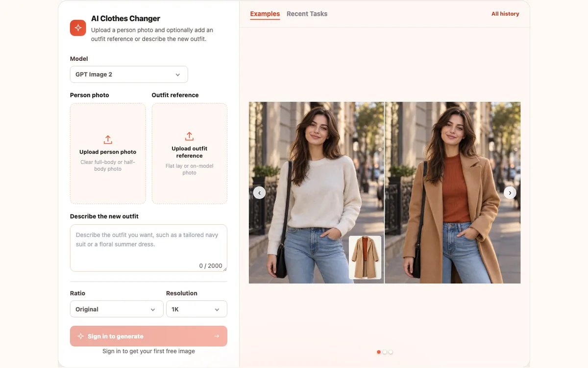
Task: Click the 'Clear full-body or half-body photo' hint
Action: click(108, 165)
